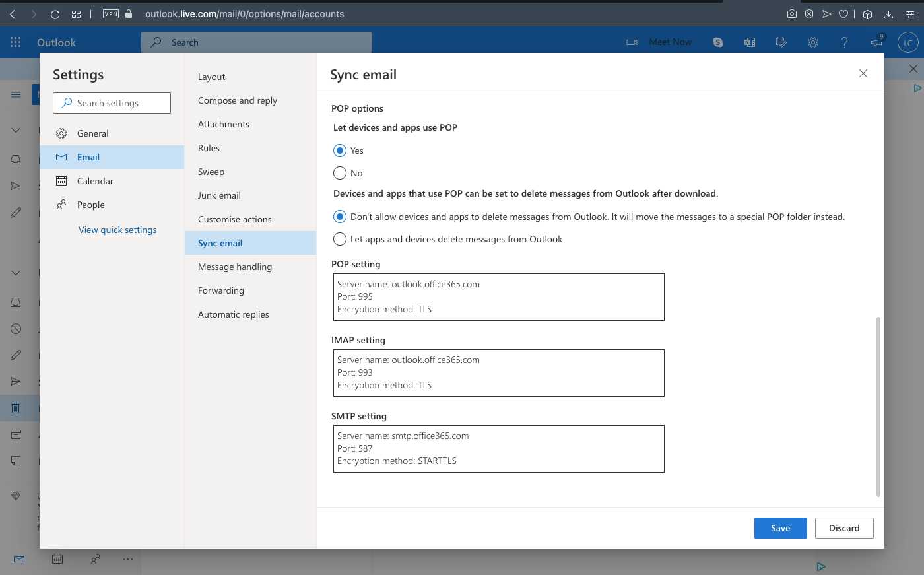924x575 pixels.
Task: Toggle the hamburger navigation menu
Action: coord(16,94)
